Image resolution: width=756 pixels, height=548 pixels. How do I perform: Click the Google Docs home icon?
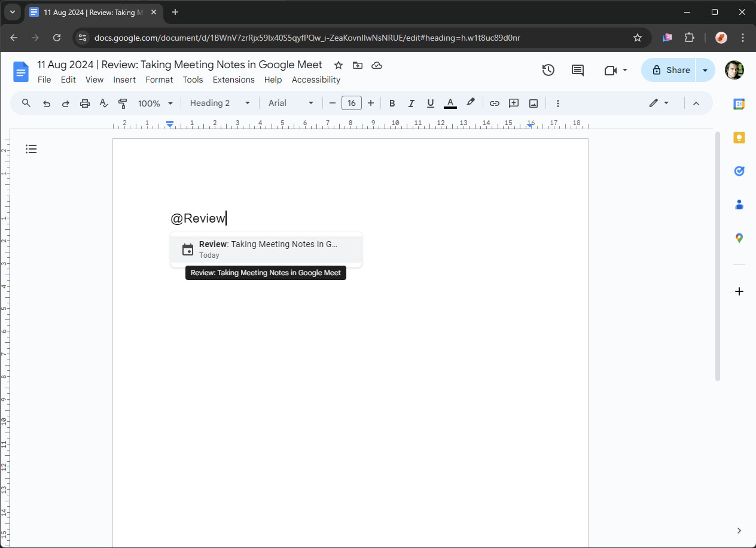[x=21, y=72]
